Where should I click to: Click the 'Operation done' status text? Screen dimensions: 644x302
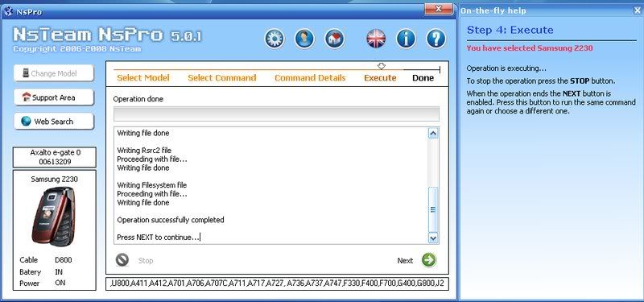[x=138, y=99]
